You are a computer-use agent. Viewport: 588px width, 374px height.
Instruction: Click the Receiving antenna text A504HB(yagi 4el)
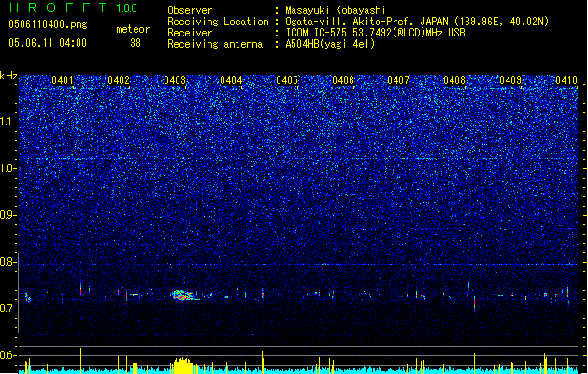pyautogui.click(x=330, y=44)
